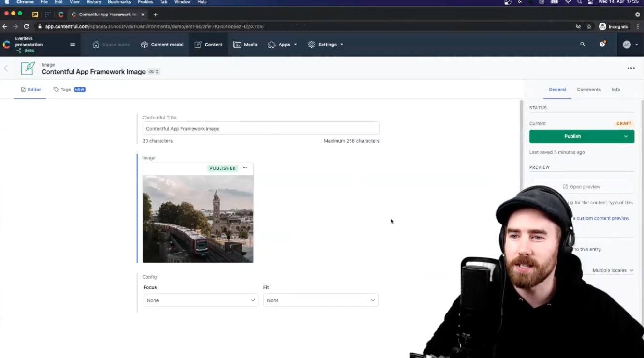Click the "Last saved 5 minutes ago" text
Viewport: 644px width, 358px height.
557,152
